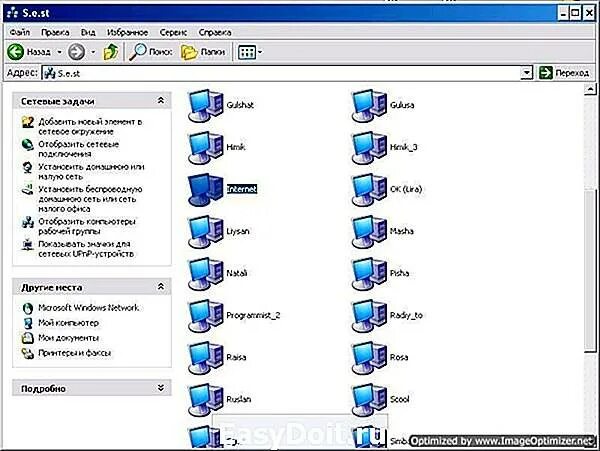Select the Natali computer icon
This screenshot has width=600, height=451.
[x=205, y=274]
